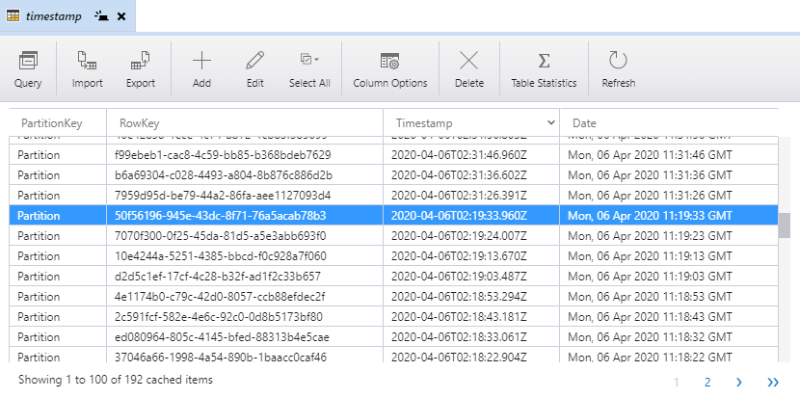Select row ed080964-805c-4145-bfed-88313b4e5cae
The height and width of the screenshot is (398, 800).
394,337
